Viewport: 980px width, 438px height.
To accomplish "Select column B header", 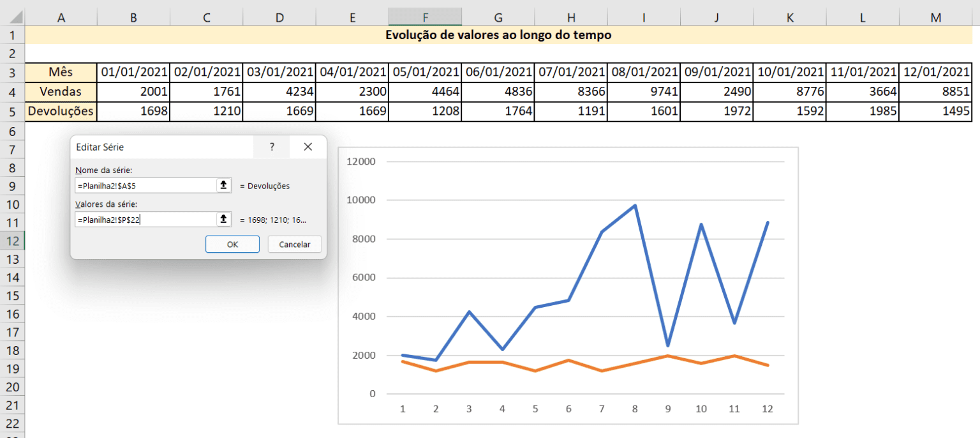I will [x=133, y=18].
